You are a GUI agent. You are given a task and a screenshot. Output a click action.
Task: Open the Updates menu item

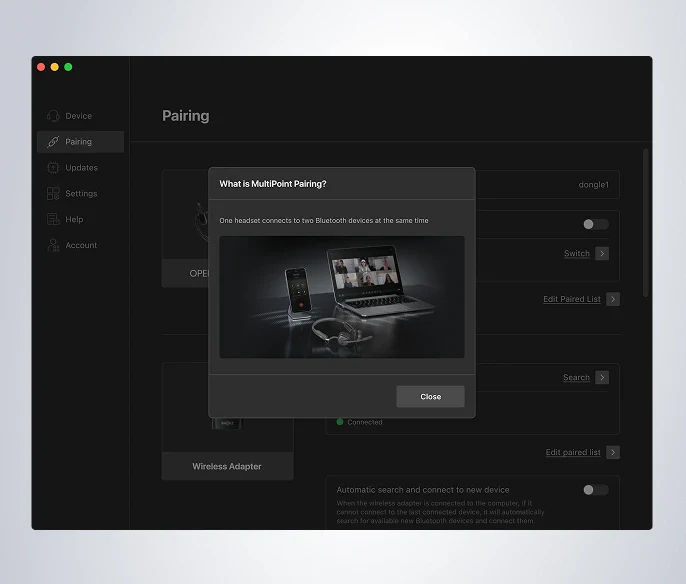[80, 168]
